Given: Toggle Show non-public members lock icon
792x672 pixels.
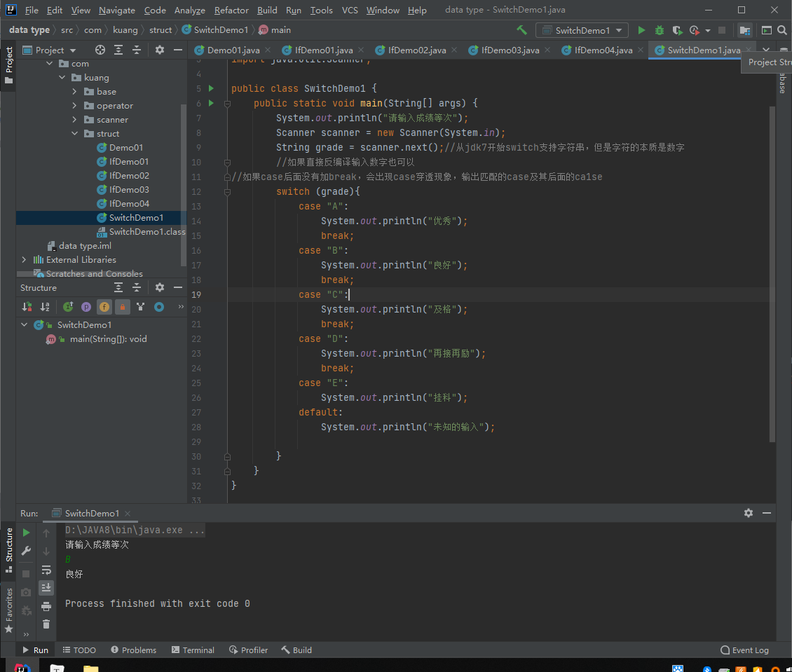Looking at the screenshot, I should click(123, 307).
